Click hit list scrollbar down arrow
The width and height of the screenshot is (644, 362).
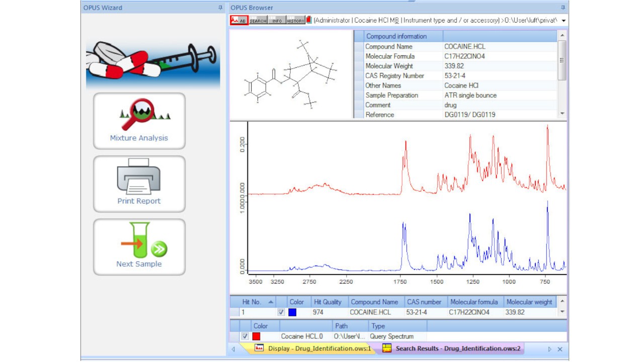pyautogui.click(x=562, y=312)
